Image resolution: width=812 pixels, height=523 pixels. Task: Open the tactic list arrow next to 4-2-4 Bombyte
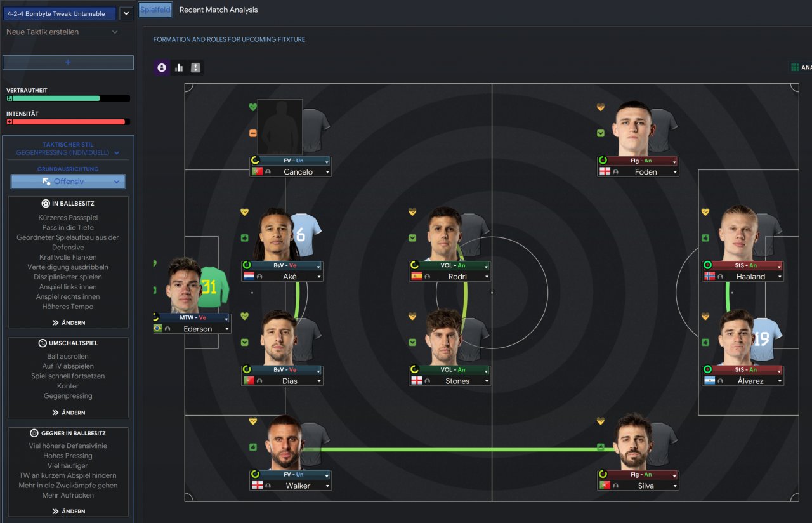[x=126, y=13]
